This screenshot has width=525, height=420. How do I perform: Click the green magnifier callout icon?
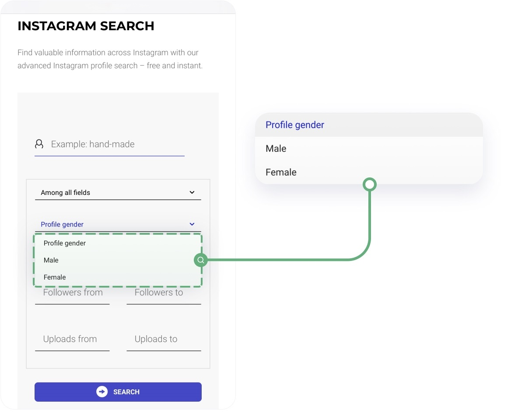click(201, 260)
